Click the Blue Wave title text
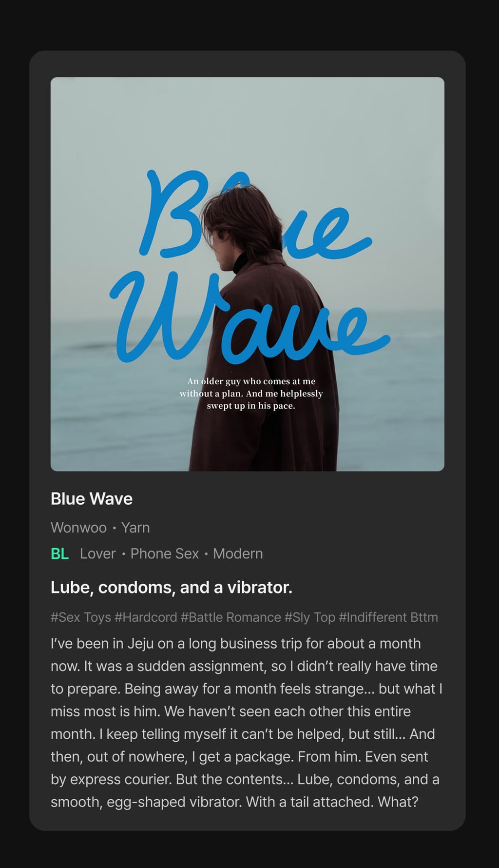This screenshot has width=499, height=868. [x=92, y=499]
